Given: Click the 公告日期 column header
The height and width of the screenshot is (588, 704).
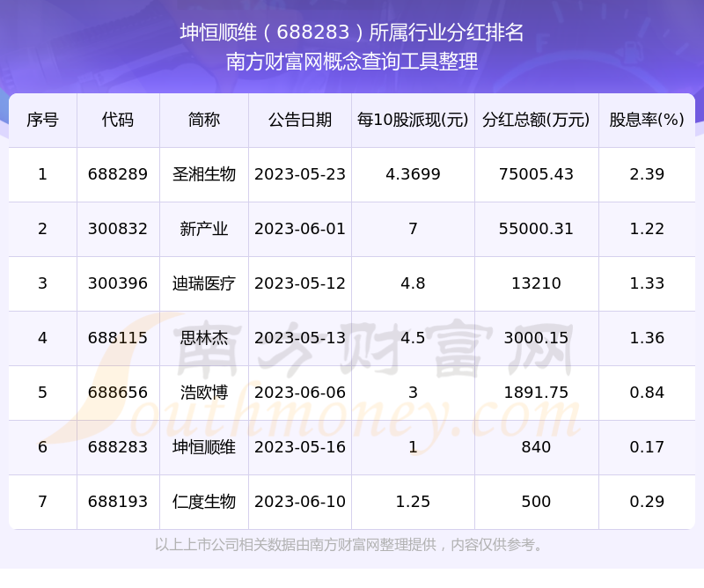Looking at the screenshot, I should [300, 120].
